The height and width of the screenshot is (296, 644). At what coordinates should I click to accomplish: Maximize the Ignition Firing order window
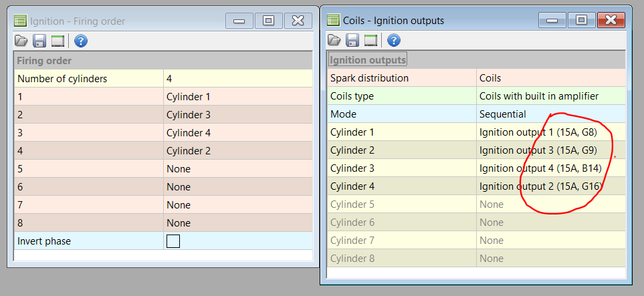click(x=268, y=21)
